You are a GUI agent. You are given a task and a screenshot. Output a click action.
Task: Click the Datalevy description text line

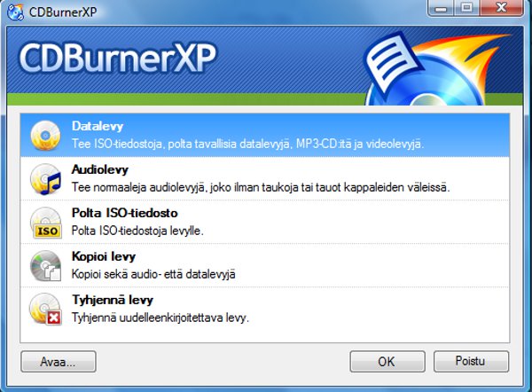click(247, 144)
